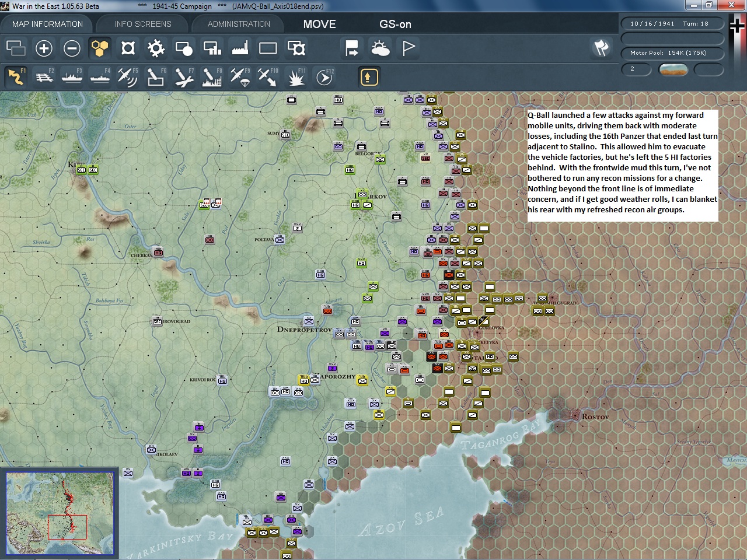Click the GS-on indicator text
The height and width of the screenshot is (560, 747).
click(x=395, y=24)
